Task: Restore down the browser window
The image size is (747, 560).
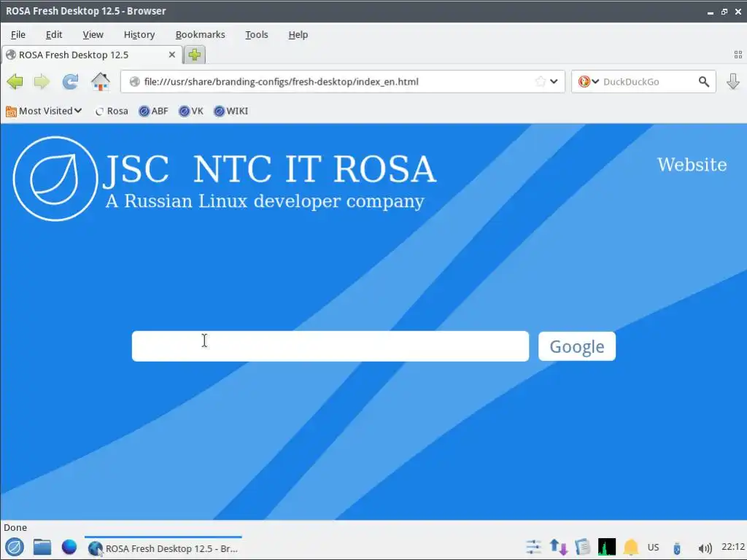Action: [x=724, y=12]
